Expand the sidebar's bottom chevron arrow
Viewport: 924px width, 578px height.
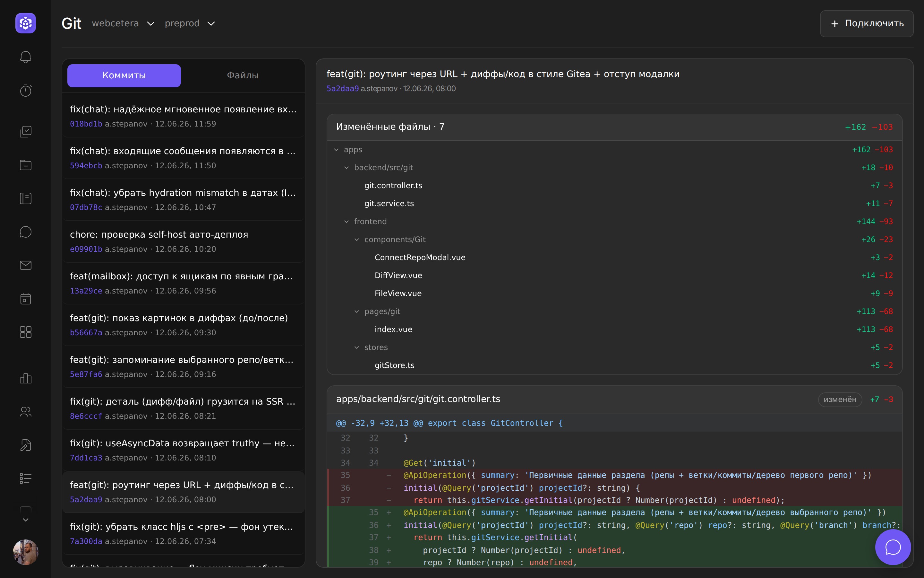pos(26,520)
